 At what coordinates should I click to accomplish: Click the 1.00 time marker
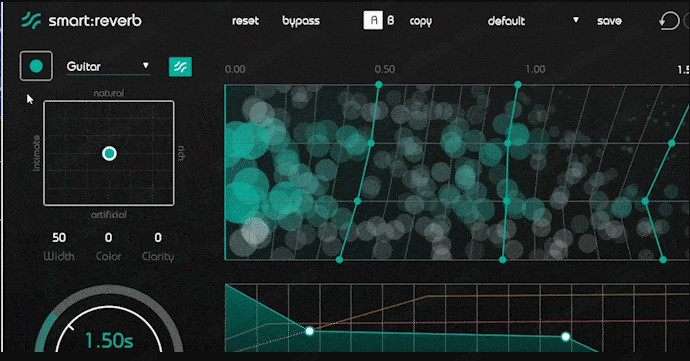[x=535, y=69]
